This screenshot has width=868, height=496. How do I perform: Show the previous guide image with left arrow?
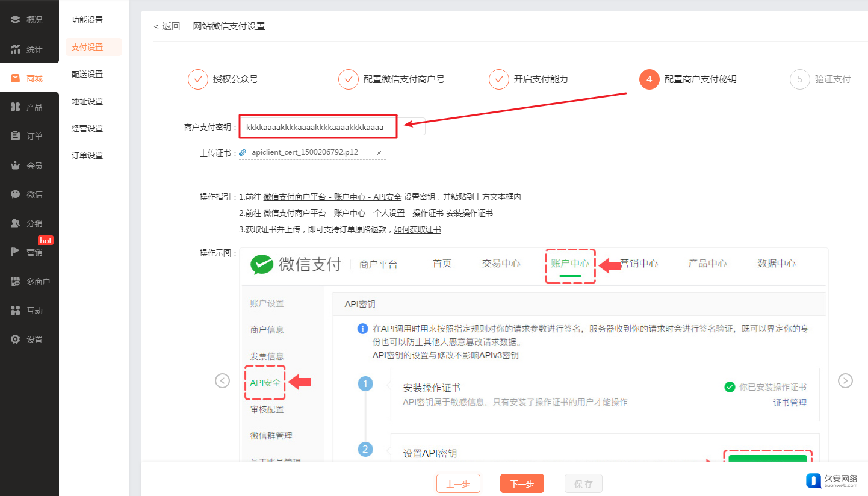point(223,380)
